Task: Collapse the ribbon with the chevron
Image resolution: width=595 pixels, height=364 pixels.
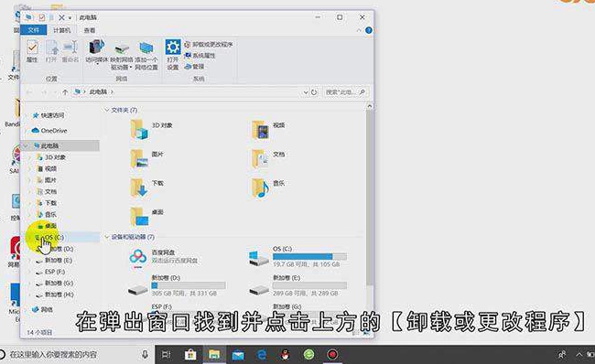Action: pyautogui.click(x=359, y=30)
